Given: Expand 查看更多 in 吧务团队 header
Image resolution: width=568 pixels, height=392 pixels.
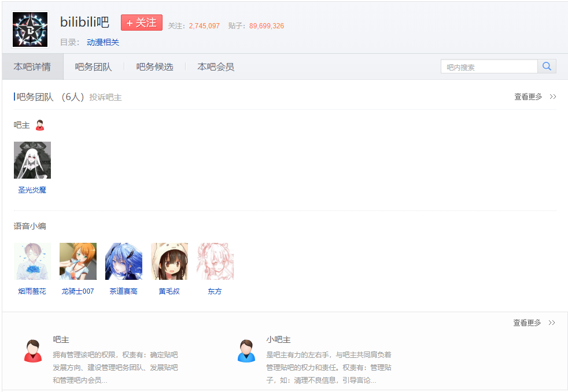Looking at the screenshot, I should [535, 97].
